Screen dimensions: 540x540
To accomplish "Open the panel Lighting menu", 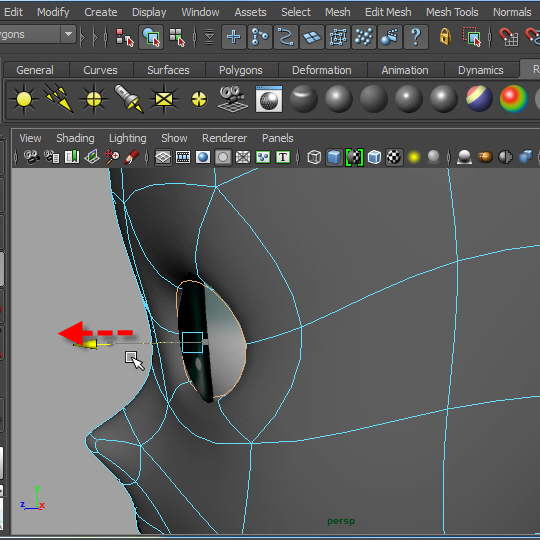I will pyautogui.click(x=127, y=138).
